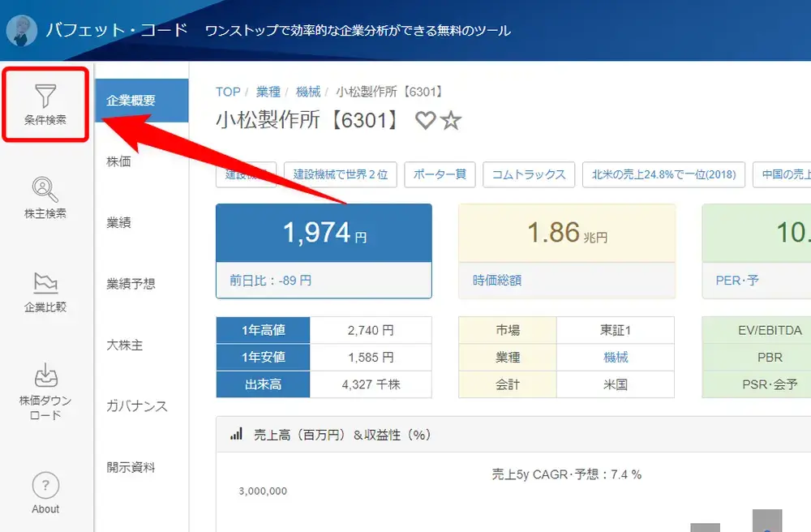The image size is (811, 532).
Task: Click the heart favorite icon
Action: tap(426, 121)
